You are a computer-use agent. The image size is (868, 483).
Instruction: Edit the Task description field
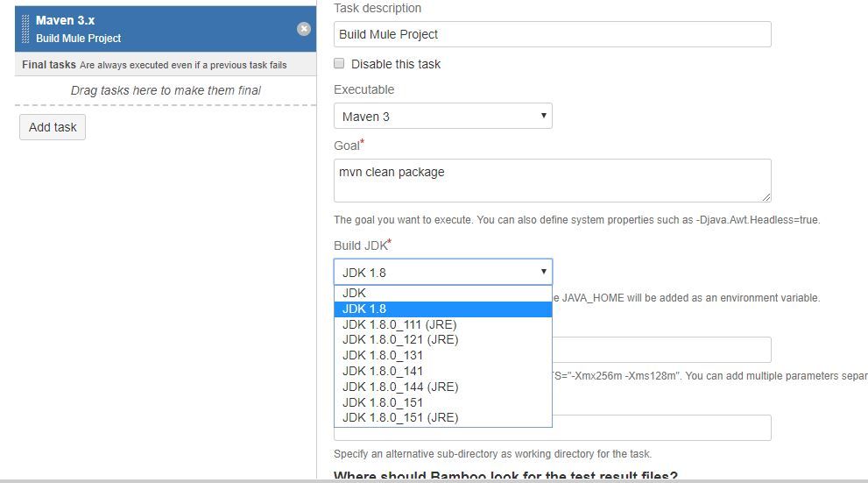(552, 34)
